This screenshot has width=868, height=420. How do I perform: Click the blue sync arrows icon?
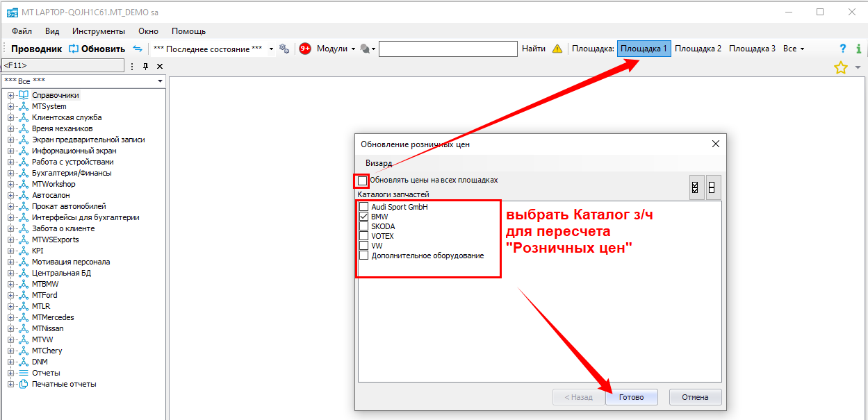coord(138,49)
